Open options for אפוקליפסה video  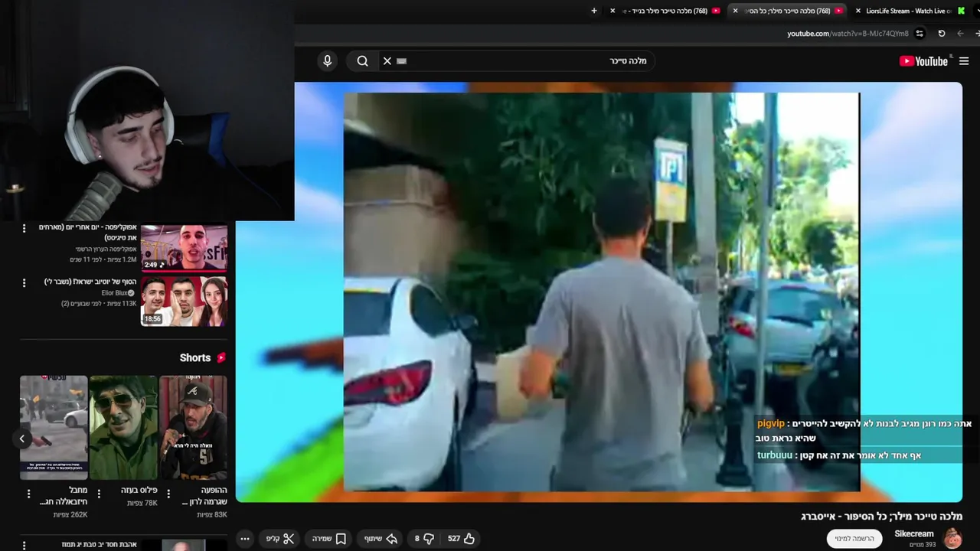point(24,228)
